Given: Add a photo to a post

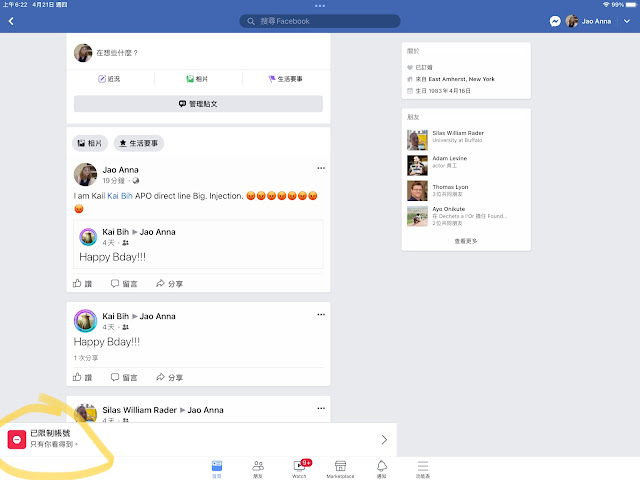Looking at the screenshot, I should (x=197, y=79).
